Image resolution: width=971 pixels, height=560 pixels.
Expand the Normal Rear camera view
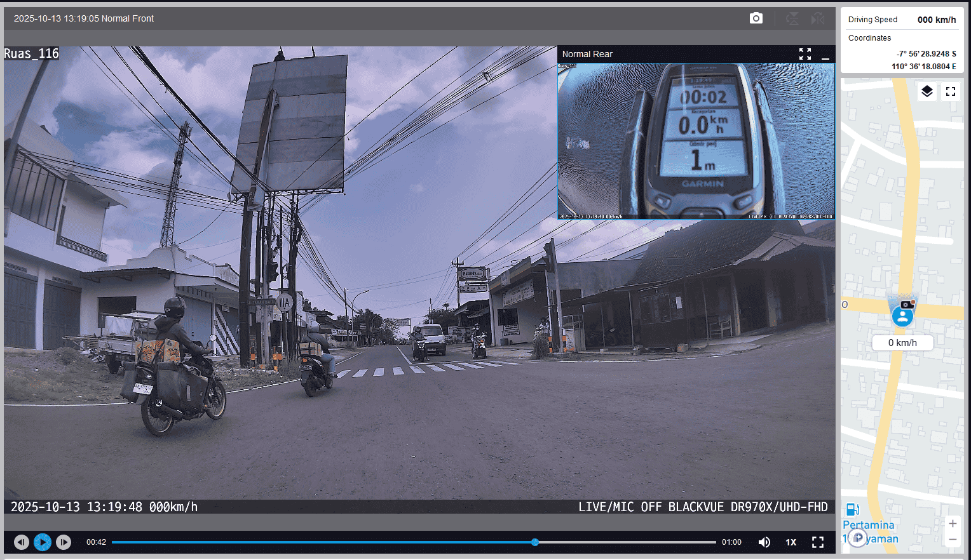point(805,54)
